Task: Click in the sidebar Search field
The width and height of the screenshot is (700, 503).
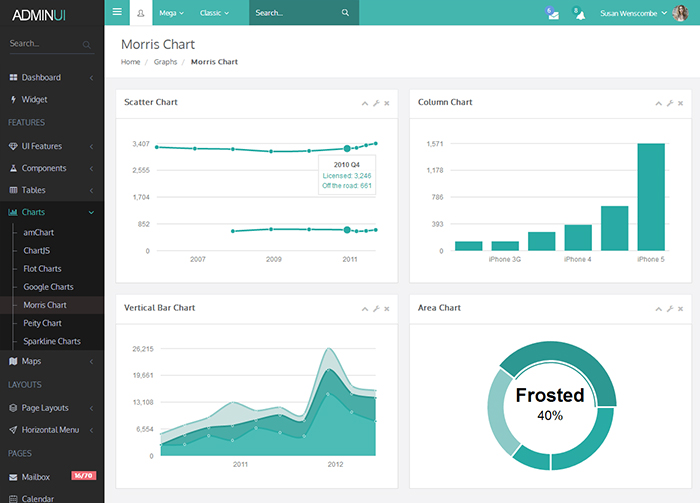Action: [x=45, y=44]
